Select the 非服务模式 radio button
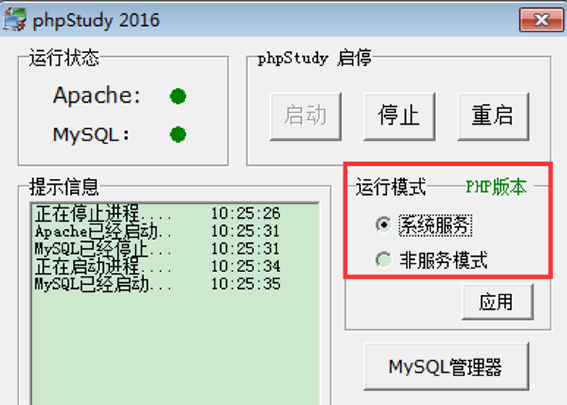 pos(383,260)
